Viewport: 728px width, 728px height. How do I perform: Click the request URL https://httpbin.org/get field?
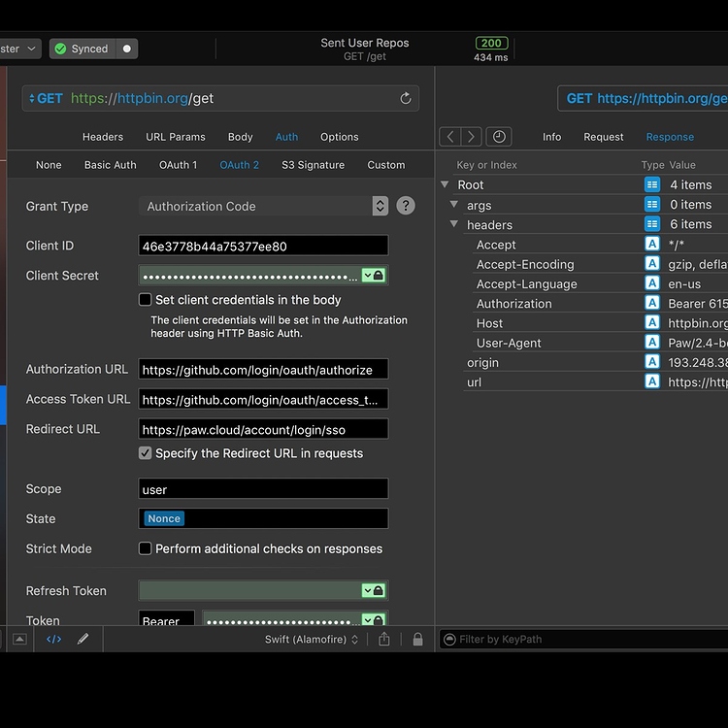(220, 98)
